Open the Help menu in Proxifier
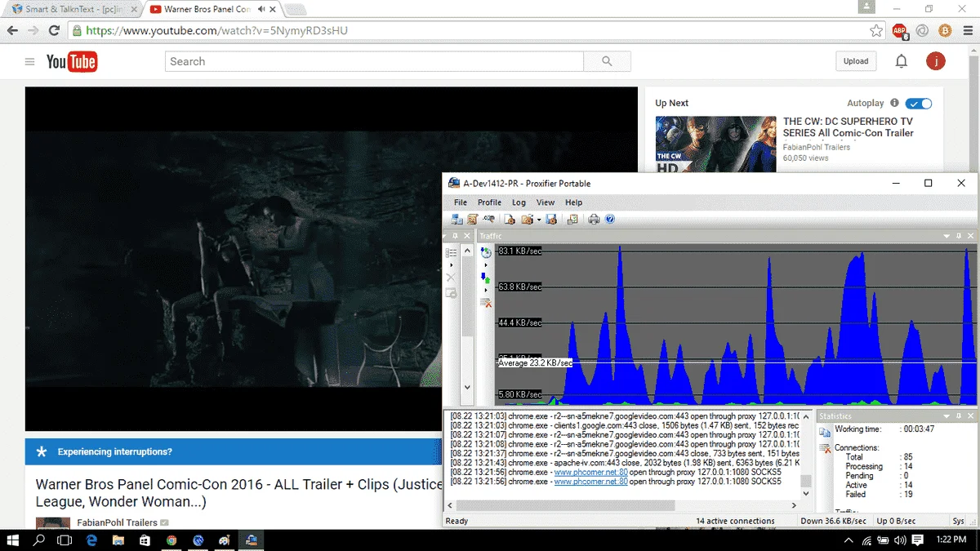This screenshot has width=980, height=551. click(x=574, y=202)
